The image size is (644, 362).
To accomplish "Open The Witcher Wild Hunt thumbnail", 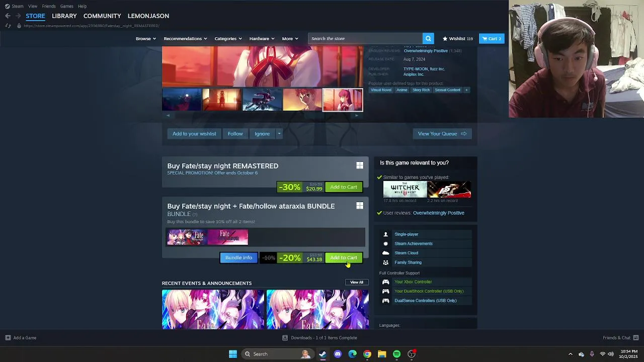I will coord(405,190).
